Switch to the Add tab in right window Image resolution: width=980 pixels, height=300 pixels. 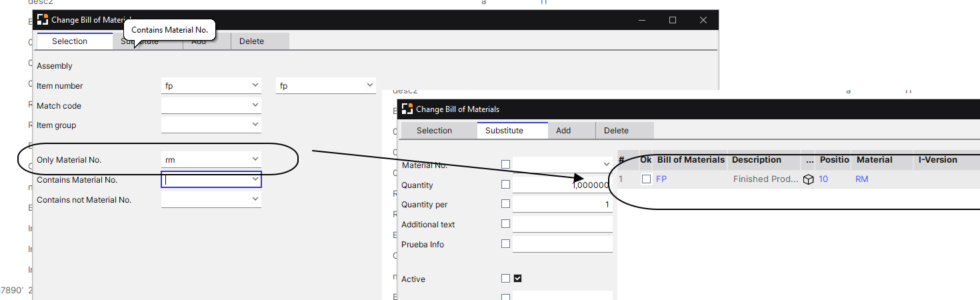[563, 131]
